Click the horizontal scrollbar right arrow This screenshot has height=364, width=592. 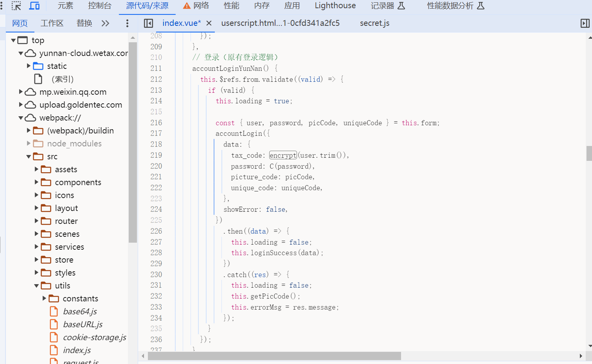(x=581, y=356)
